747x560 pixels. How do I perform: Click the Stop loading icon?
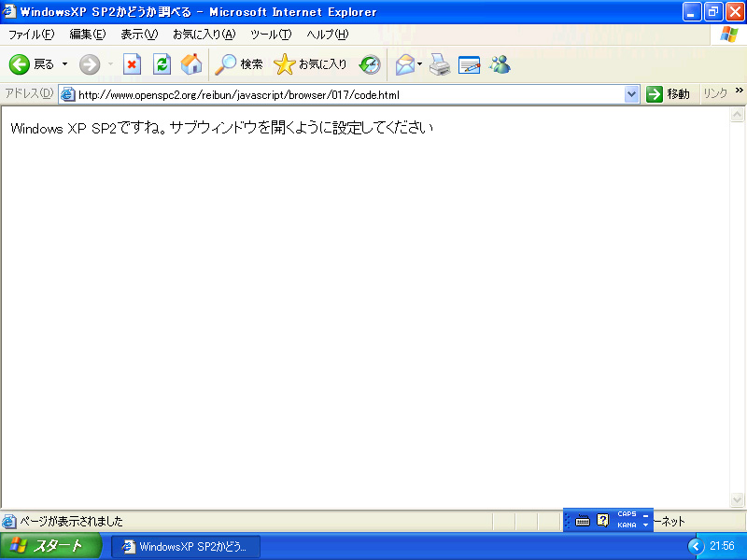[132, 64]
